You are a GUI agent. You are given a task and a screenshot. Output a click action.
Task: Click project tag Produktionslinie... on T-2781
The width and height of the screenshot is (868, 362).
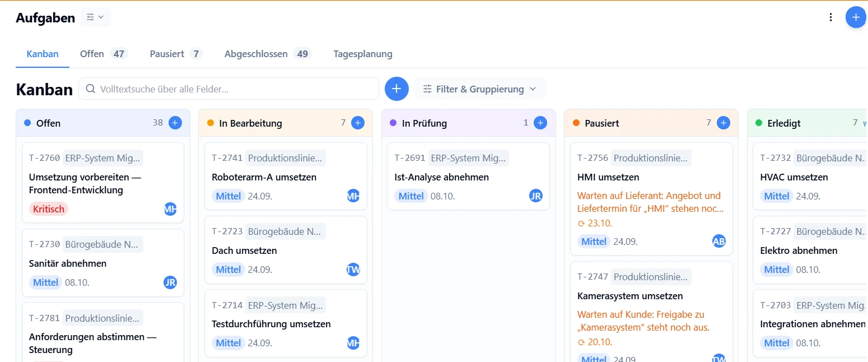coord(103,318)
